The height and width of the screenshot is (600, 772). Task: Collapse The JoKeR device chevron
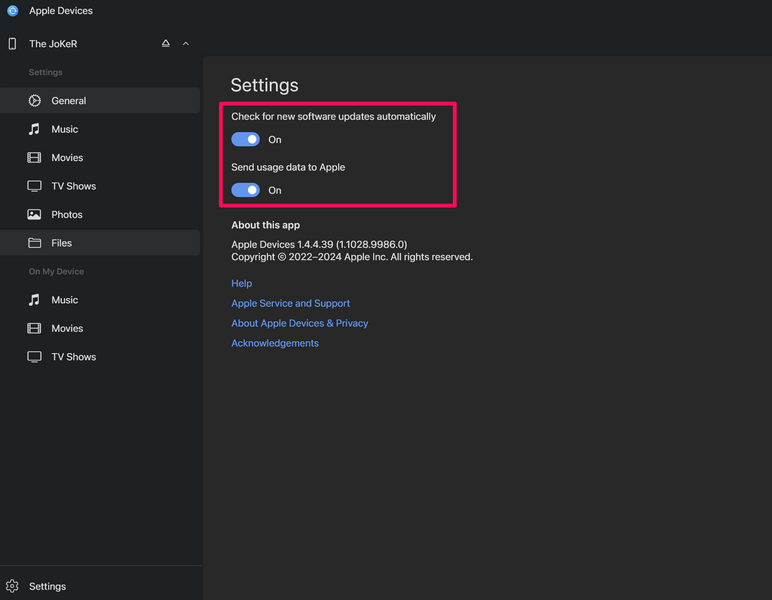pyautogui.click(x=186, y=44)
